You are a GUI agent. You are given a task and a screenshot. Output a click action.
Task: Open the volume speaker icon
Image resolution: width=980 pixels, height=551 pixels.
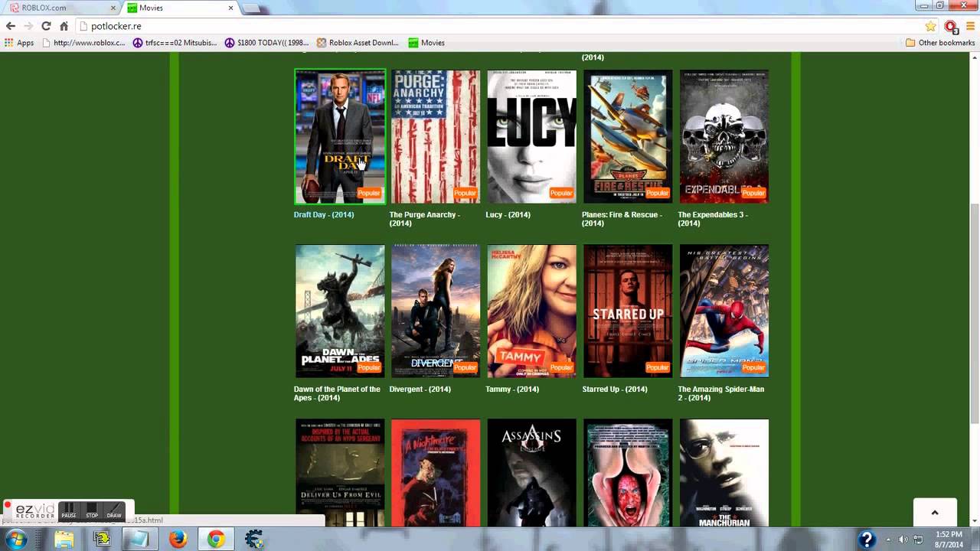903,540
